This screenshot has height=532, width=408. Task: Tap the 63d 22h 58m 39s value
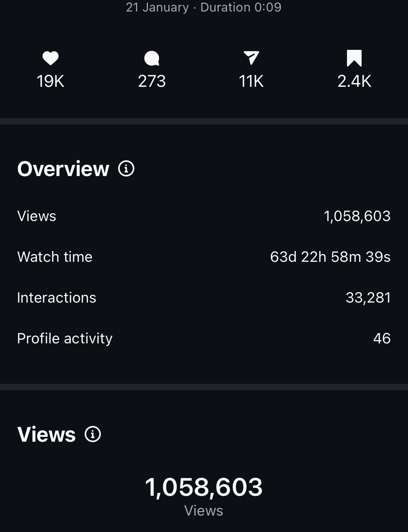point(330,257)
